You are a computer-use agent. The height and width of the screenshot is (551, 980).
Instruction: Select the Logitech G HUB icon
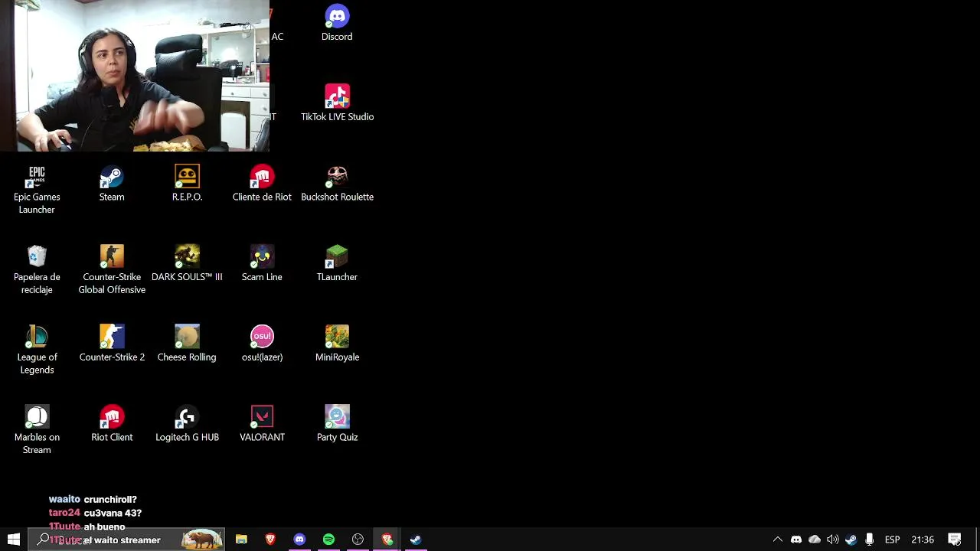point(187,423)
